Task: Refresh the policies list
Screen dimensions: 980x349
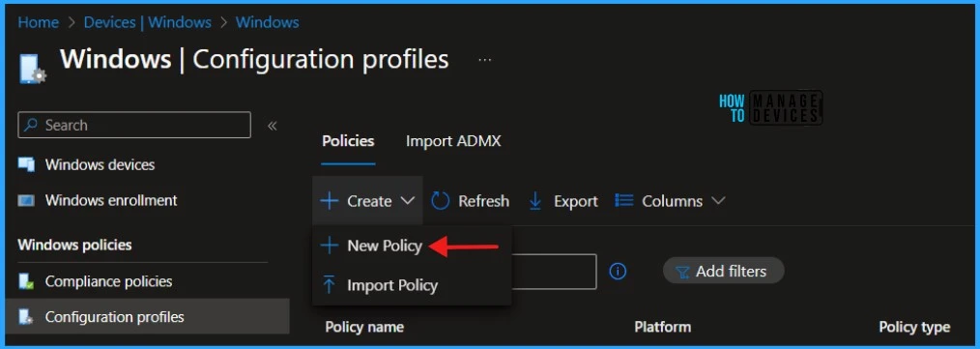Action: pyautogui.click(x=470, y=201)
